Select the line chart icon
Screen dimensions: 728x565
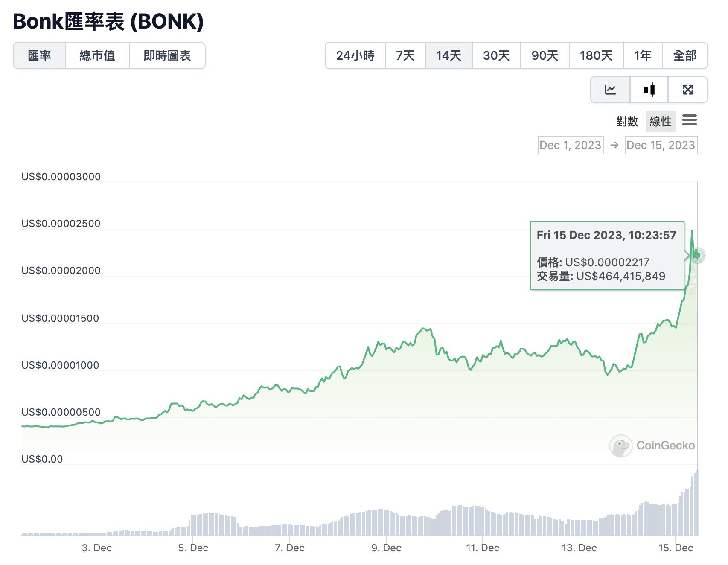coord(610,90)
